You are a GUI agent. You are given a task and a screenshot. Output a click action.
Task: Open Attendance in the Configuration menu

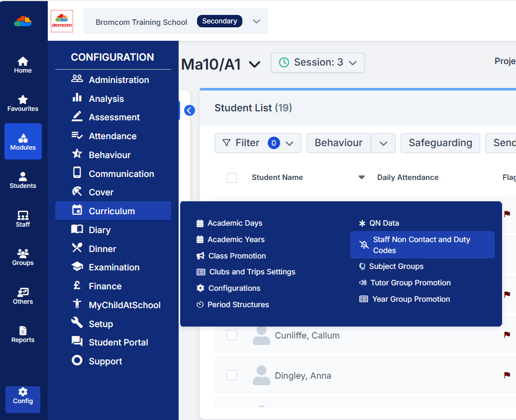tap(112, 136)
